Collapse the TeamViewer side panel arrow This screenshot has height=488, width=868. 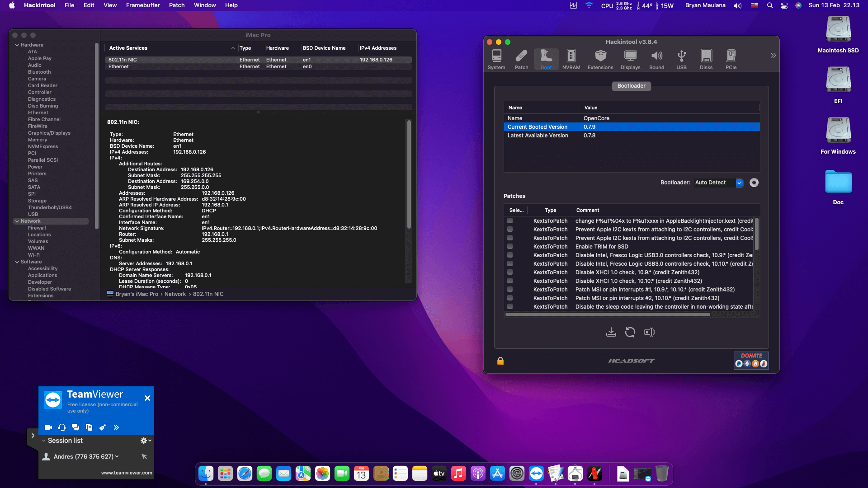[x=33, y=436]
